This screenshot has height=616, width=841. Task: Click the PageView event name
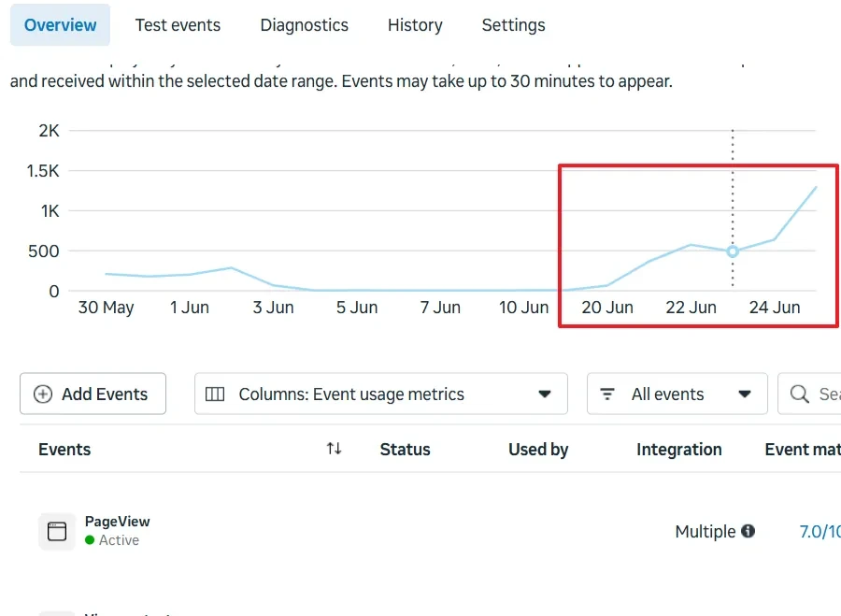point(118,521)
